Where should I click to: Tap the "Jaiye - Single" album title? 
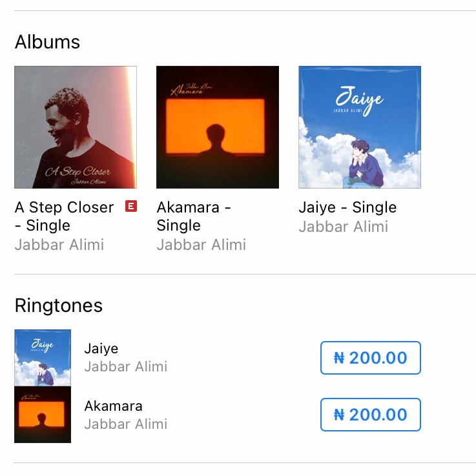(347, 207)
